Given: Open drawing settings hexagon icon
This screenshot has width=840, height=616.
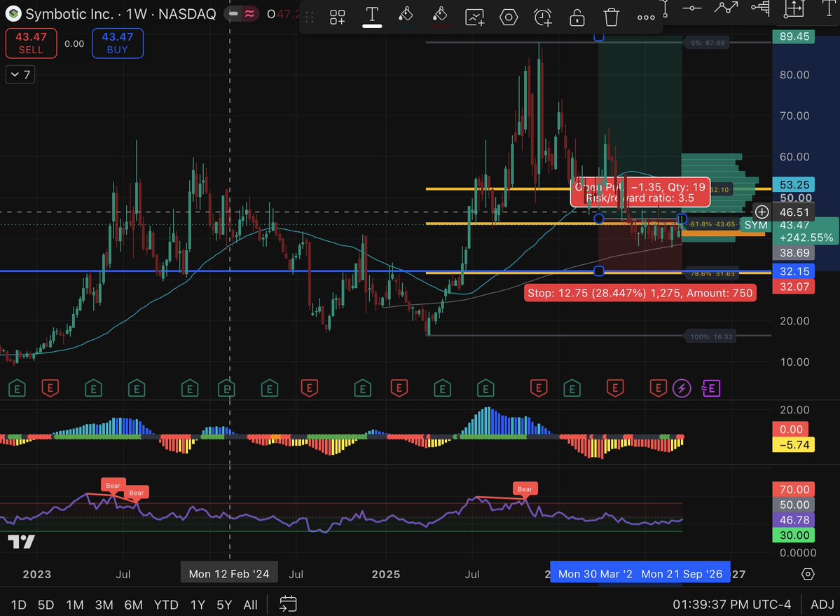Looking at the screenshot, I should [x=509, y=17].
